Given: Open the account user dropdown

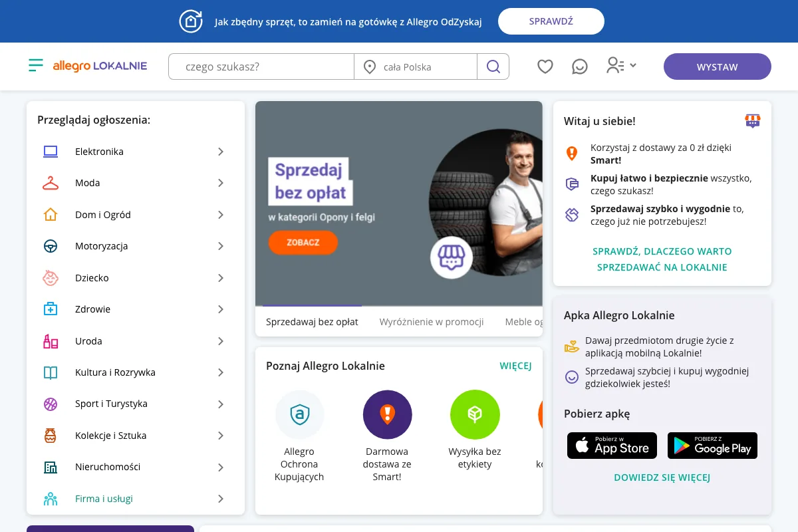Looking at the screenshot, I should (621, 66).
